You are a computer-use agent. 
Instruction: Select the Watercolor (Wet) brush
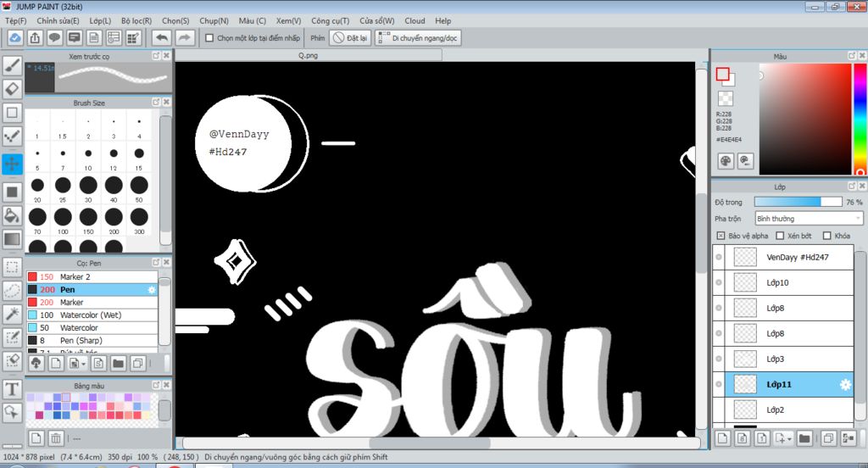92,315
